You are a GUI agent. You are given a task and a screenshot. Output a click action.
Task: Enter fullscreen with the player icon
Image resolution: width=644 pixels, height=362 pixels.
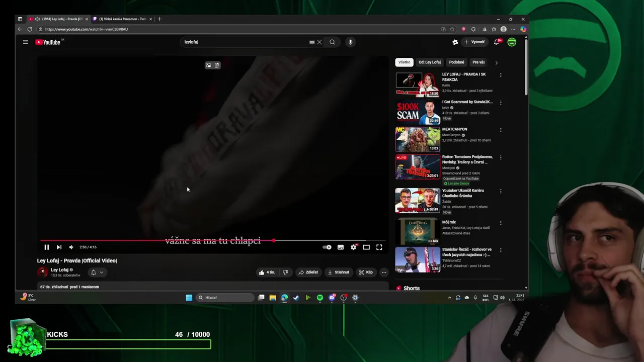tap(379, 247)
